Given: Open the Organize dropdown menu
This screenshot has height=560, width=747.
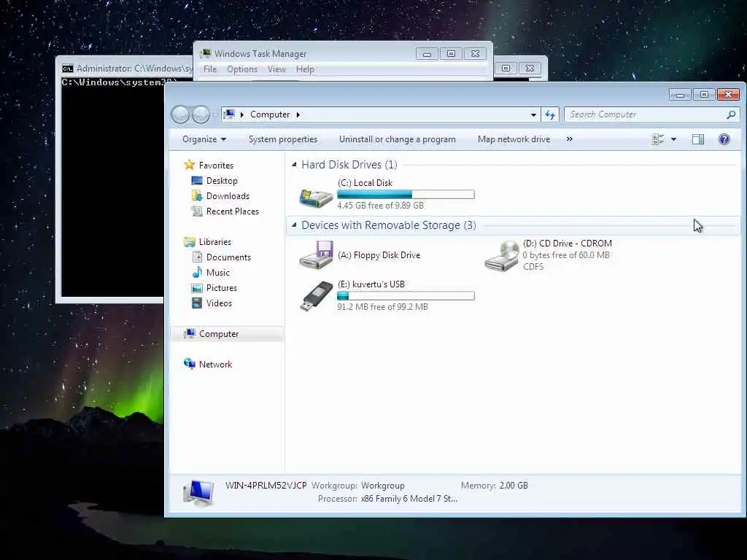Looking at the screenshot, I should point(204,139).
